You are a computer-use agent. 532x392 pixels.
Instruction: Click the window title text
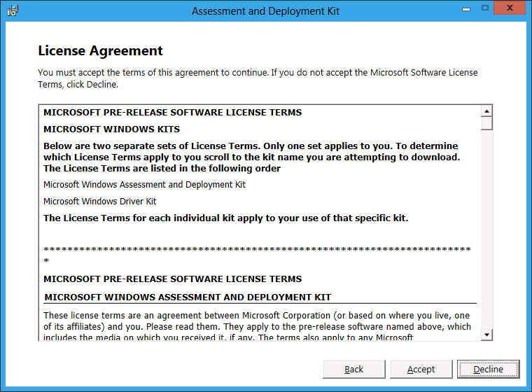pyautogui.click(x=265, y=11)
